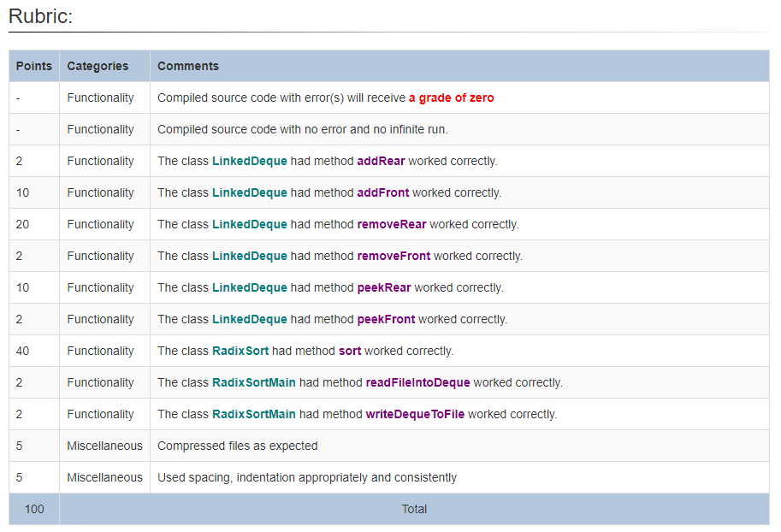Select the Points column header
Viewport: 781px width, 532px height.
(34, 66)
